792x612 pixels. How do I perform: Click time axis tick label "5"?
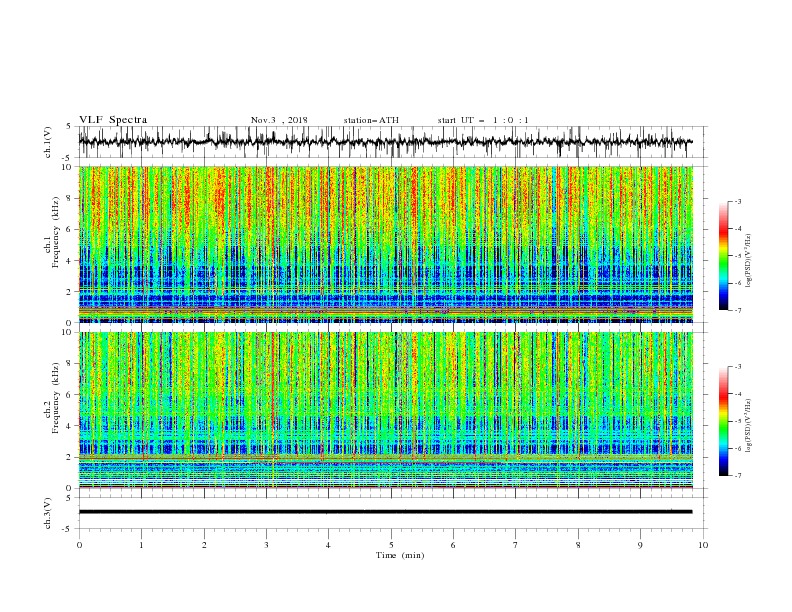(x=391, y=545)
